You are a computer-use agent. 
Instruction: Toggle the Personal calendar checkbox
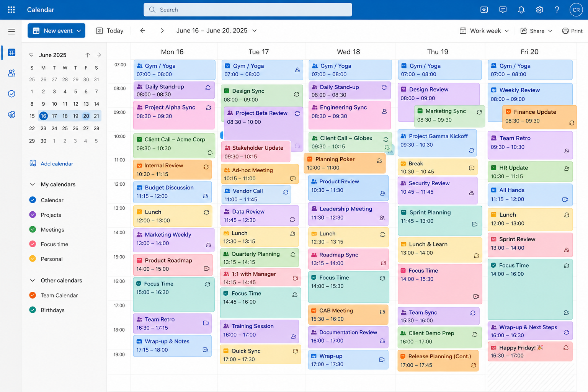[33, 259]
